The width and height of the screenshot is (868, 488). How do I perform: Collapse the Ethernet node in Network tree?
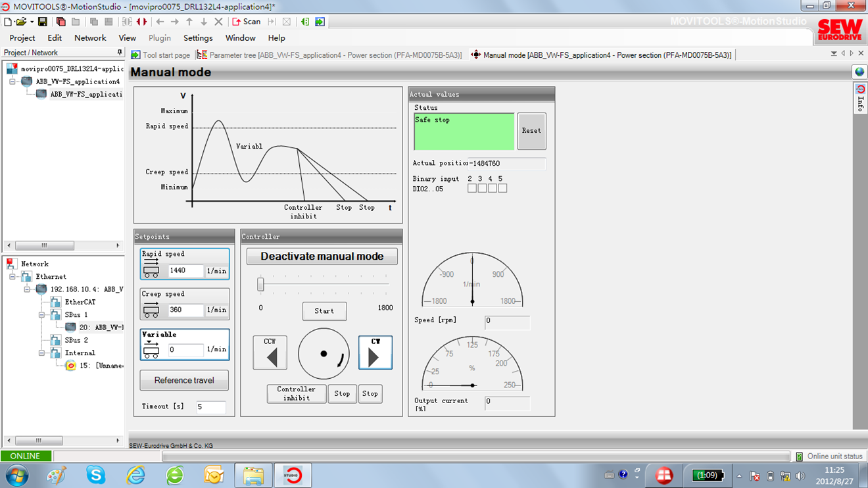(12, 277)
